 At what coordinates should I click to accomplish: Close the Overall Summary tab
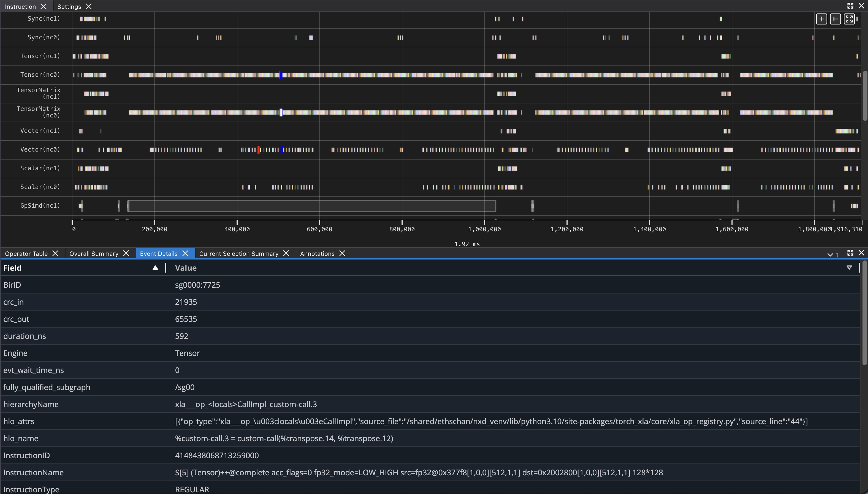pyautogui.click(x=126, y=253)
